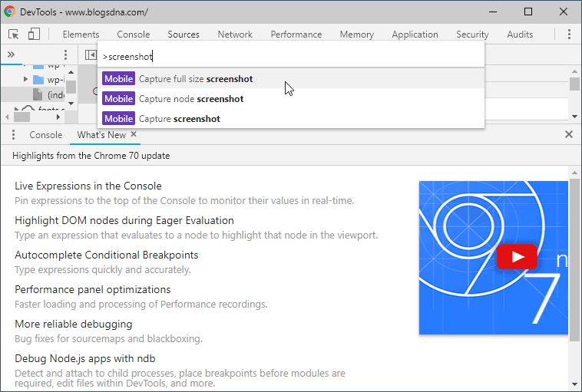Hide the navigator pane toggle icon
This screenshot has width=582, height=392.
click(x=91, y=55)
